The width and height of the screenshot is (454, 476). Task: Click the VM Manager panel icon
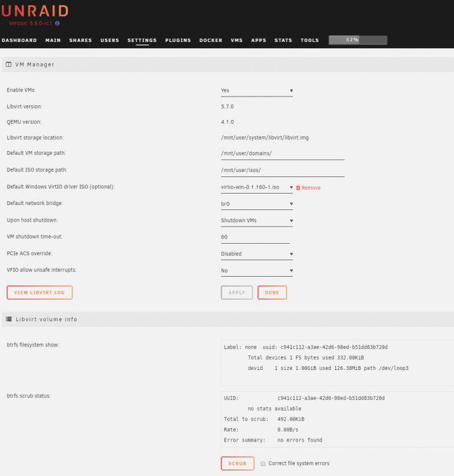(9, 64)
